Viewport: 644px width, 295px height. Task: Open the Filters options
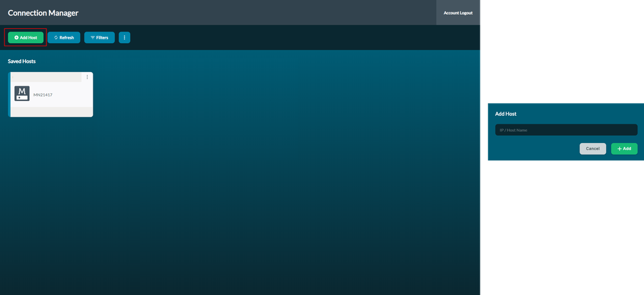pyautogui.click(x=99, y=37)
